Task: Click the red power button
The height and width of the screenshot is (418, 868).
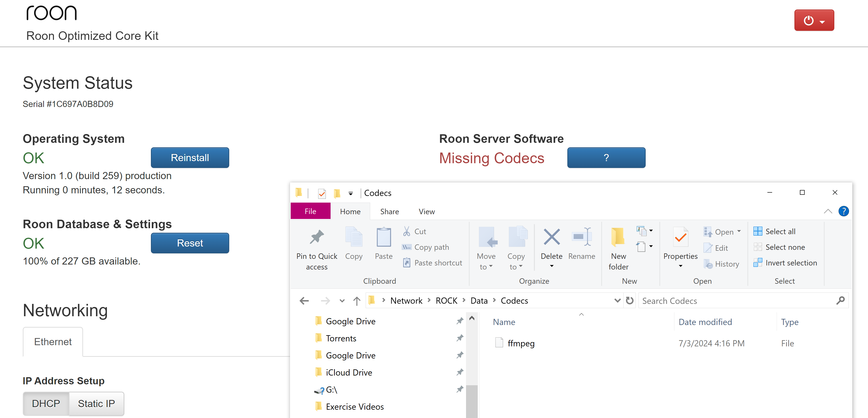Action: coord(814,21)
